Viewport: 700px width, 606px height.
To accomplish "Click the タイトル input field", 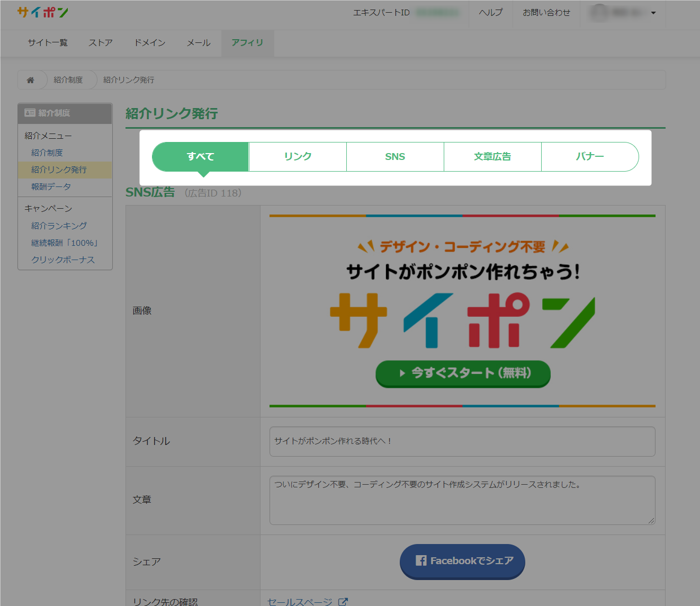I will 462,441.
